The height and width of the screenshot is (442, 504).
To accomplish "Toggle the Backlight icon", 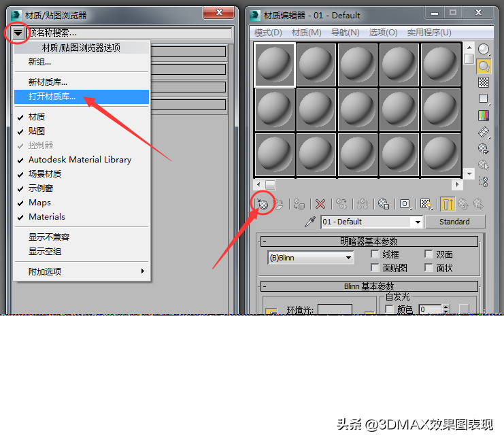I will point(484,66).
